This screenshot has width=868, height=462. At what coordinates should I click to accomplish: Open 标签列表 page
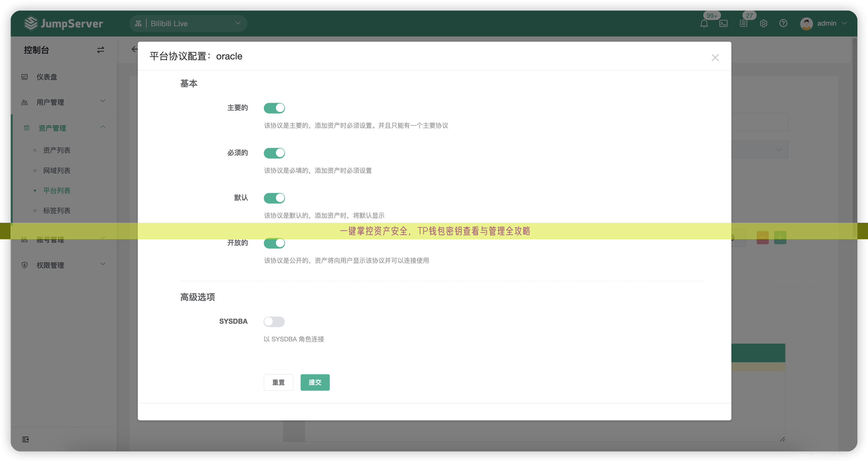click(57, 210)
